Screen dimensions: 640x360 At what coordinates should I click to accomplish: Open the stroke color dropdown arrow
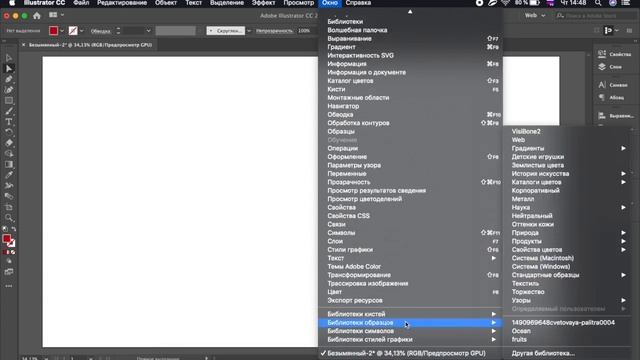(82, 31)
